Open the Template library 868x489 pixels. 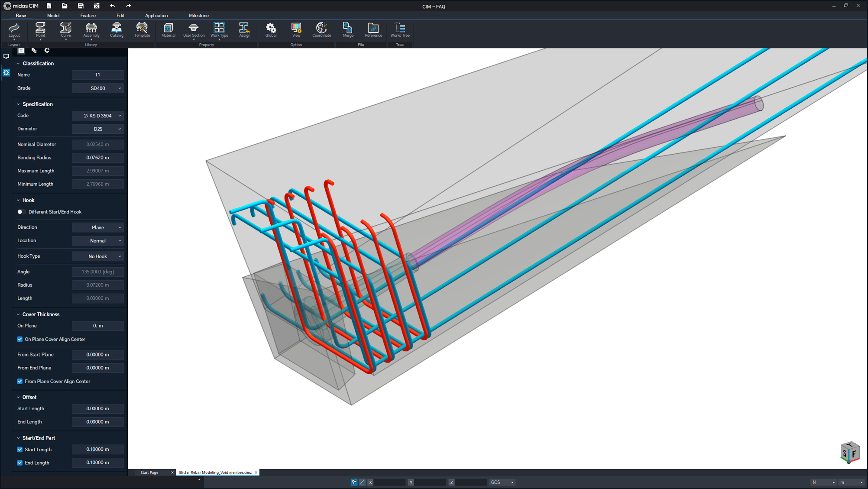click(142, 30)
